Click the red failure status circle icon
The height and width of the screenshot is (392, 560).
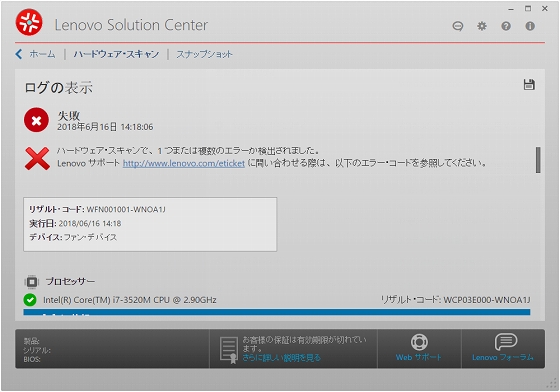(x=36, y=120)
